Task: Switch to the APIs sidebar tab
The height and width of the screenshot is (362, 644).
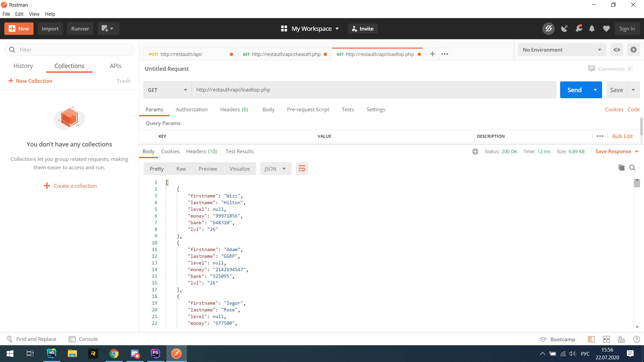Action: pos(116,66)
